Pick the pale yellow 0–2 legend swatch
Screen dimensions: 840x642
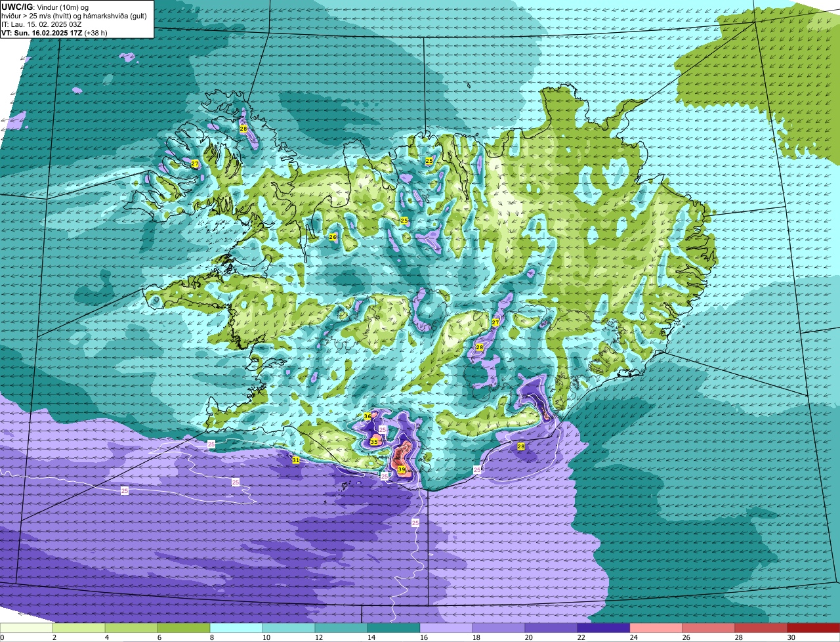26,628
